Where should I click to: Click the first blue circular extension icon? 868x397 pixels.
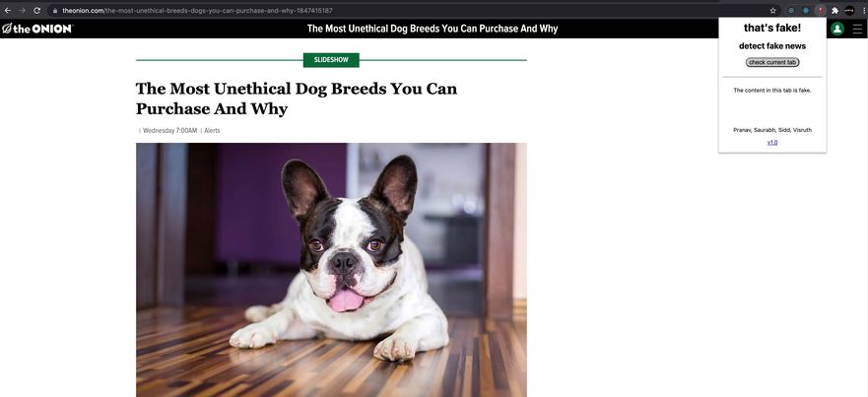[791, 11]
